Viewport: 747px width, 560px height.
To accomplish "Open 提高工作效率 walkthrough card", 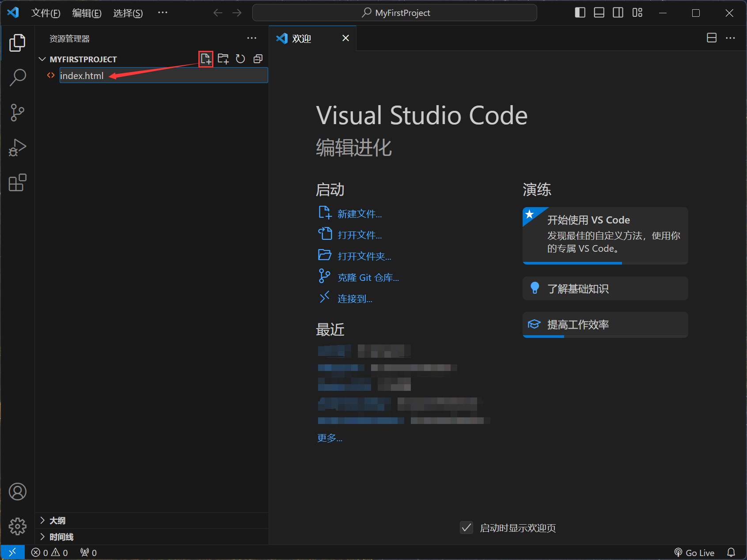I will [x=605, y=325].
